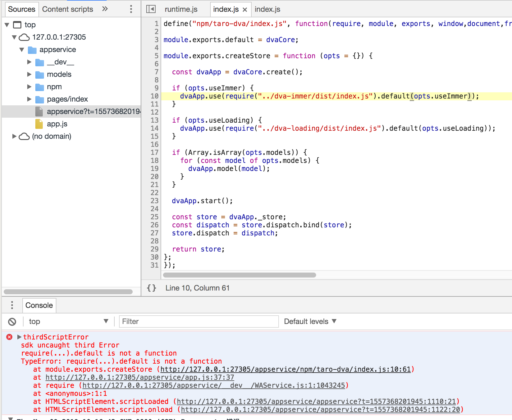Click the file navigator horizontal scrollbar

68,292
